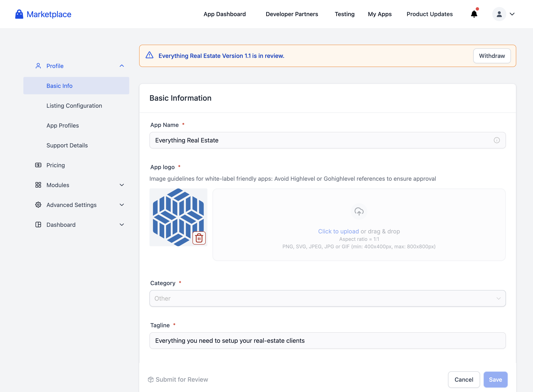533x392 pixels.
Task: Open Product Updates
Action: pos(430,14)
